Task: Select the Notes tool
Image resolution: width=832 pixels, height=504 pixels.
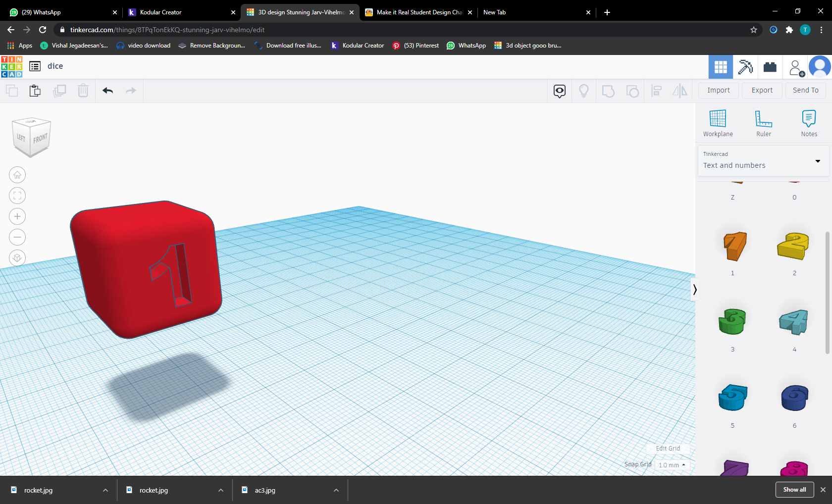Action: coord(809,123)
